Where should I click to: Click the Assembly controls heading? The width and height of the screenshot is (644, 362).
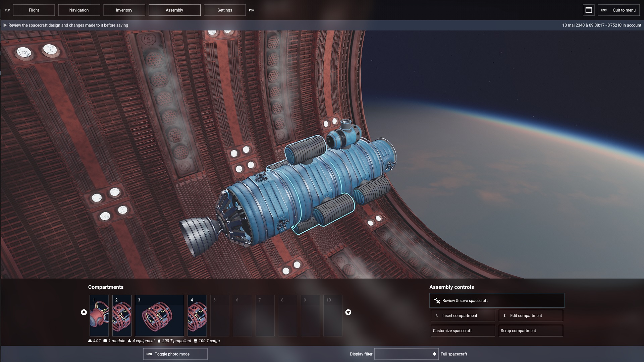point(452,287)
